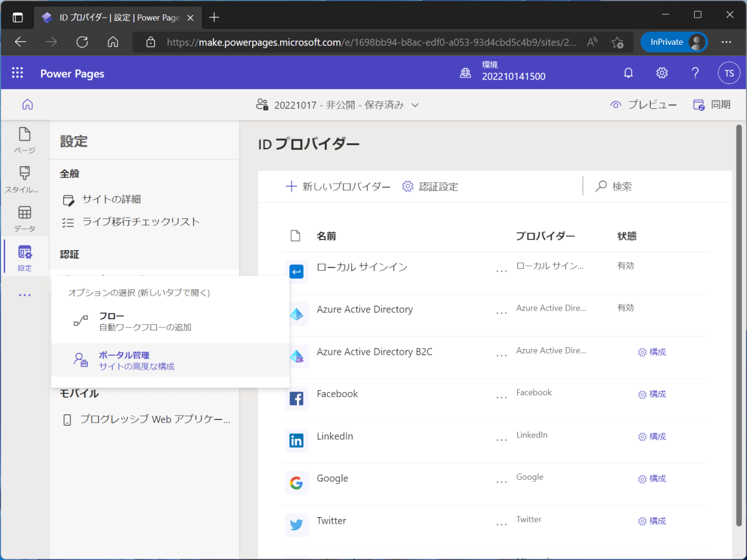The width and height of the screenshot is (747, 560).
Task: Click the Azure Active Directory row icon
Action: click(x=296, y=314)
